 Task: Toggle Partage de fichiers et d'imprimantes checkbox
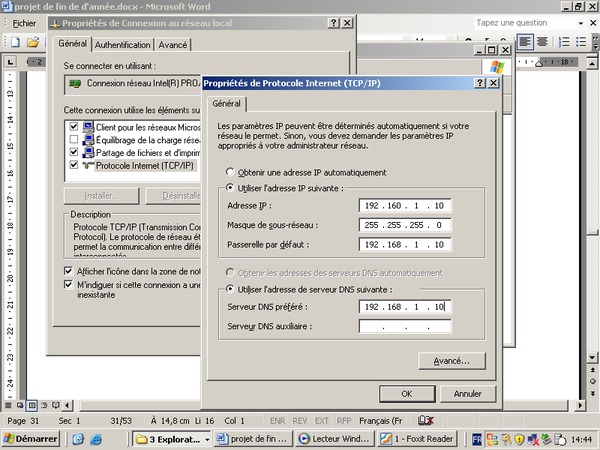coord(74,152)
